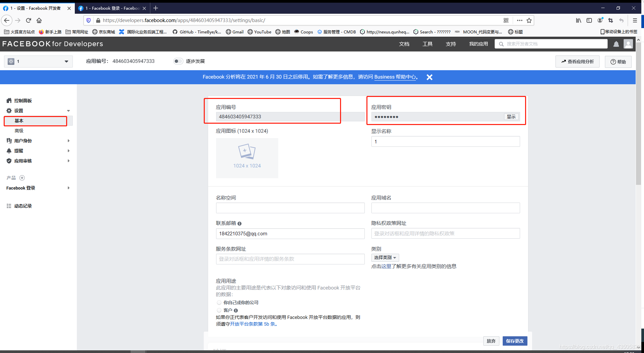644x353 pixels.
Task: Open GitHub bookmark in bookmarks bar
Action: 197,32
